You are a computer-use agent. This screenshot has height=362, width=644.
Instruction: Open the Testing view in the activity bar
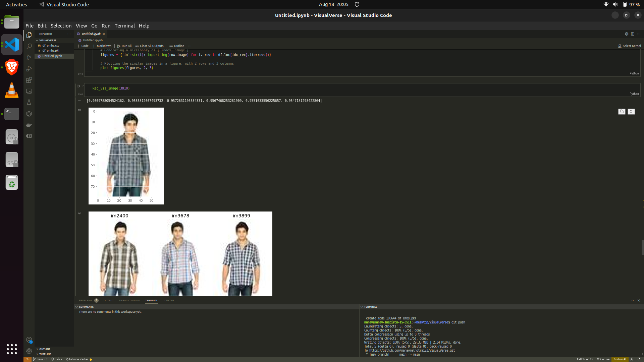coord(29,102)
